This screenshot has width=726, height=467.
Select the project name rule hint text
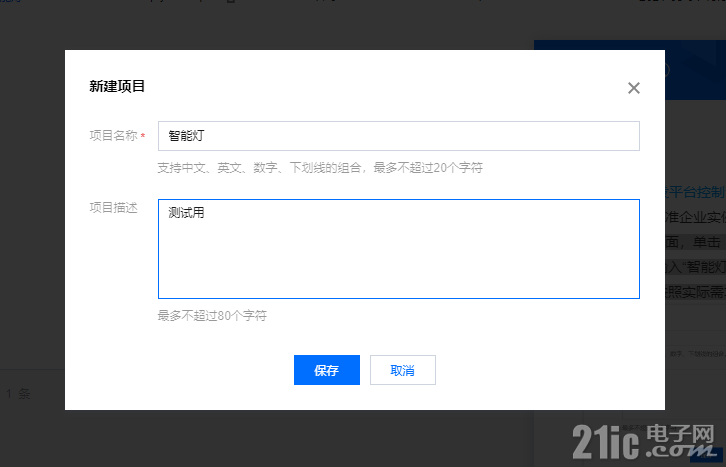pos(320,168)
